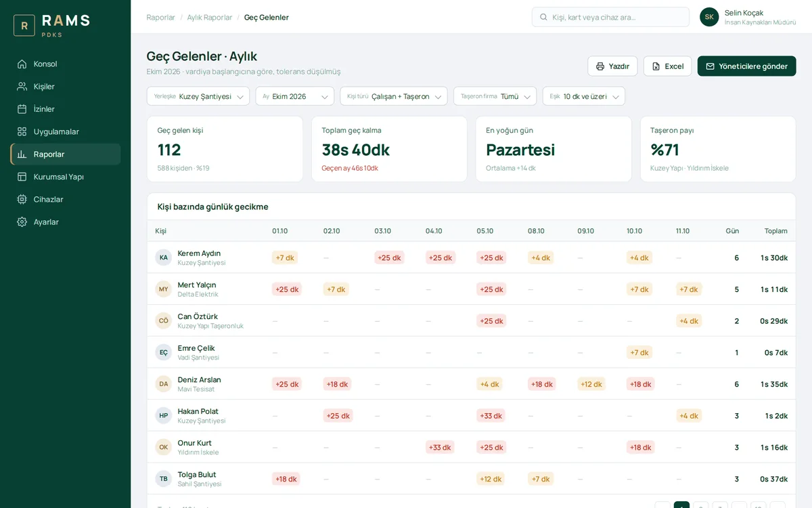812x508 pixels.
Task: Open the Aylık Raporlar breadcrumb
Action: pyautogui.click(x=210, y=18)
